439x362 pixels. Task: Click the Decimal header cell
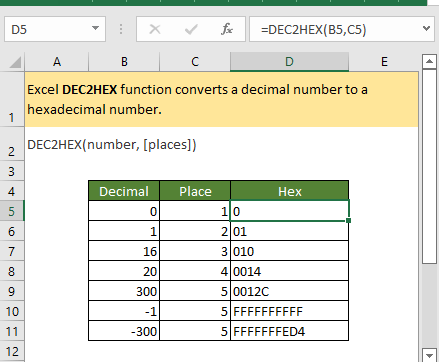tap(124, 191)
